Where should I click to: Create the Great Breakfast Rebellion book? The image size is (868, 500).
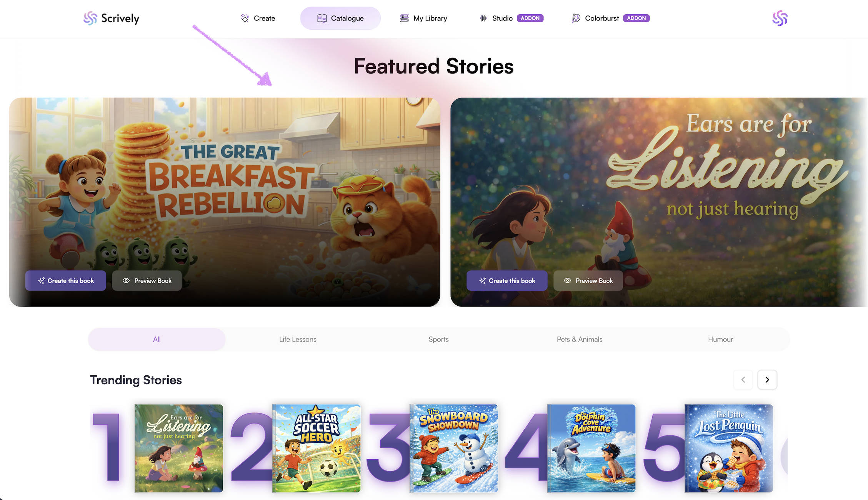click(x=66, y=281)
